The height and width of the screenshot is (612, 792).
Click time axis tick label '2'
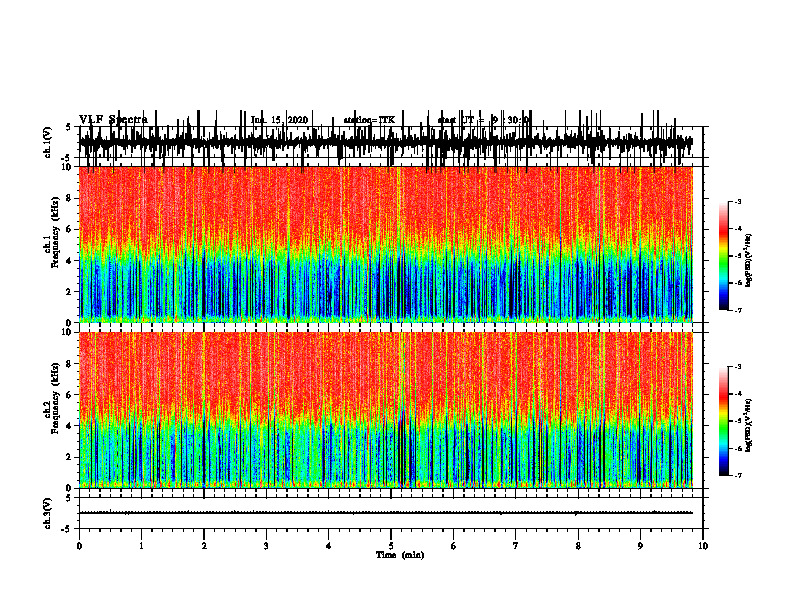point(204,546)
